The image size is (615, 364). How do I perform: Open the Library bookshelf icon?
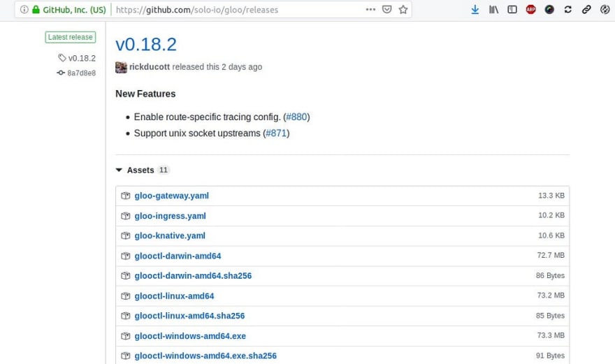tap(493, 9)
